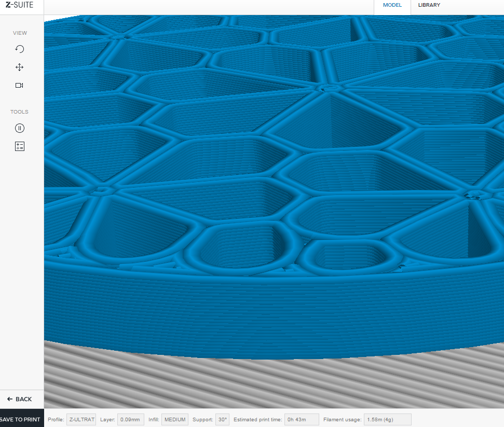504x427 pixels.
Task: Open the pause print tool
Action: point(20,128)
